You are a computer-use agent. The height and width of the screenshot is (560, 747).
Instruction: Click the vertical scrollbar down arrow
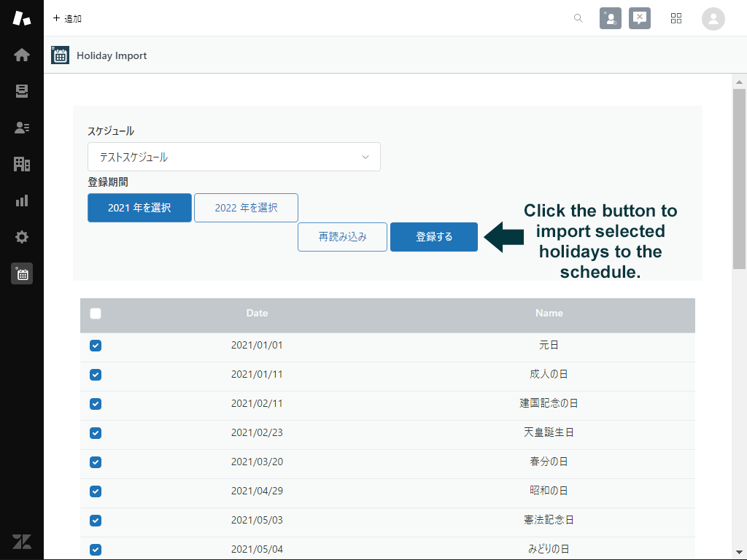point(739,552)
